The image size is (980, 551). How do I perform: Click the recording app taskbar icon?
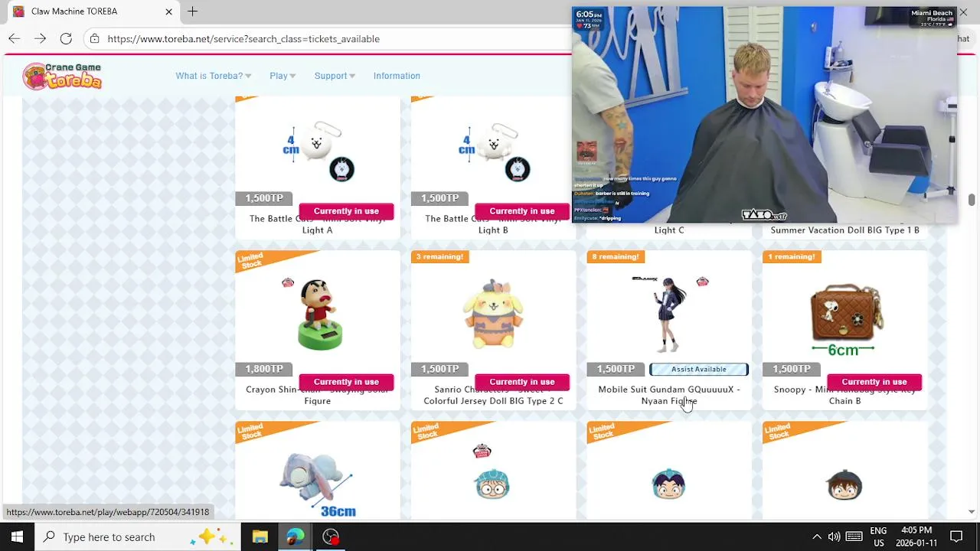[x=331, y=536]
